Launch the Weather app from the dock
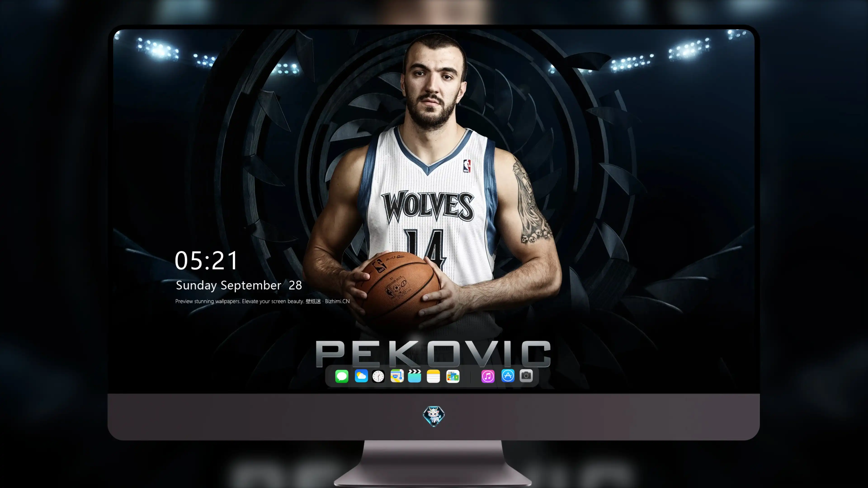Viewport: 868px width, 488px height. 361,376
